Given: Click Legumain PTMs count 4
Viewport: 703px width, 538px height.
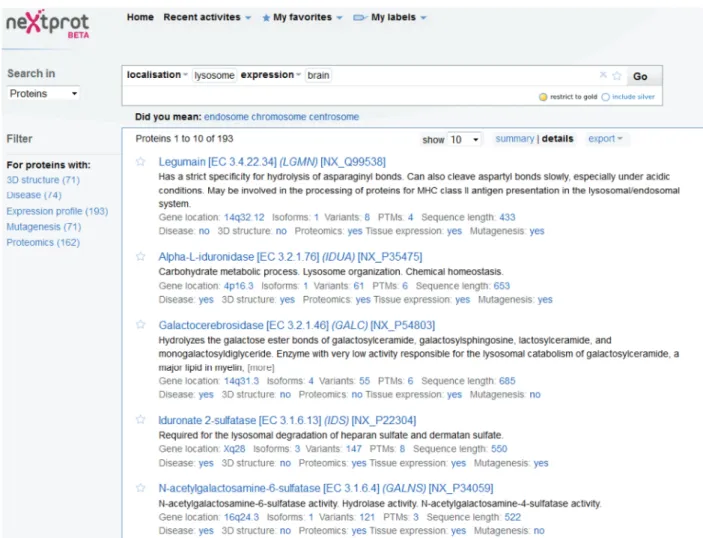Looking at the screenshot, I should [411, 217].
